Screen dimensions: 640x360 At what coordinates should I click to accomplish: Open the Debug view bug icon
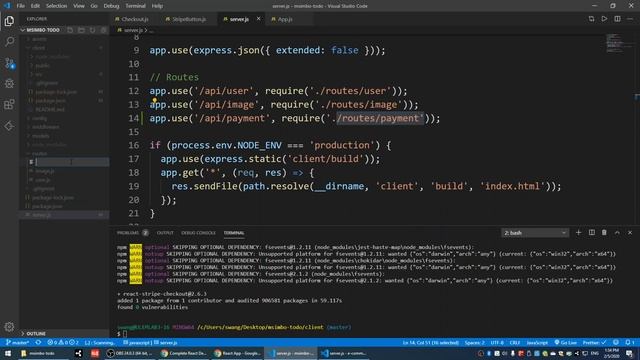(x=9, y=83)
